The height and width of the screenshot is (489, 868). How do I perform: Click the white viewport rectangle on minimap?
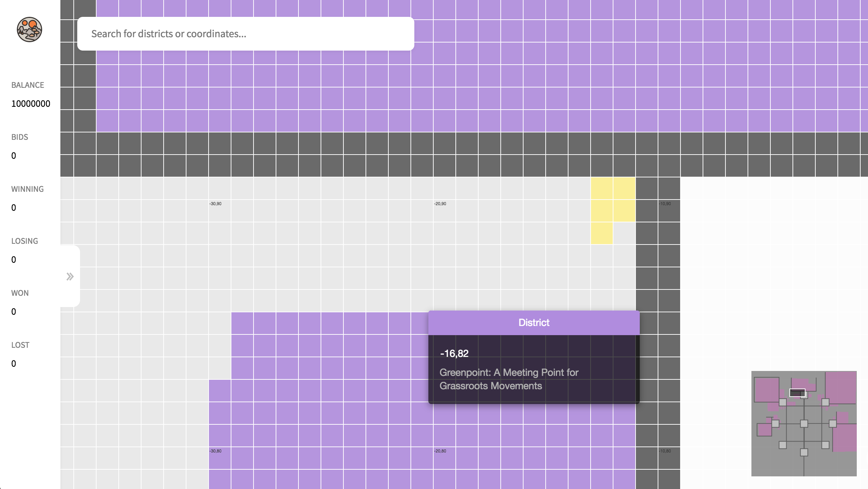click(x=797, y=392)
